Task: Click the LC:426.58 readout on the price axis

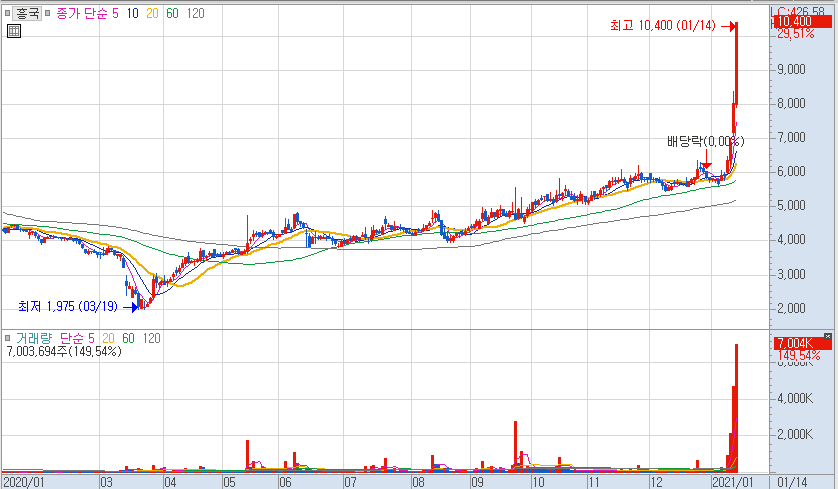Action: 798,11
